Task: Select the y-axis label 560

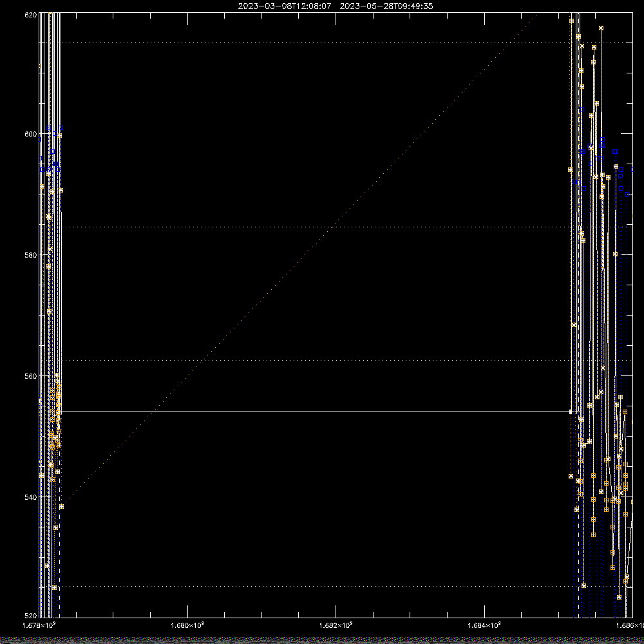Action: pyautogui.click(x=31, y=376)
